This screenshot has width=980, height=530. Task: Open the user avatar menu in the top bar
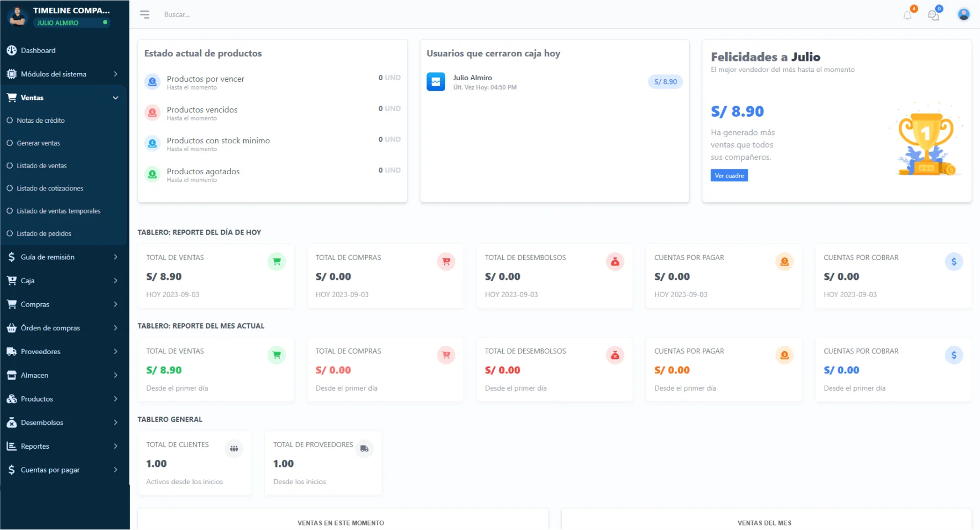(x=963, y=14)
